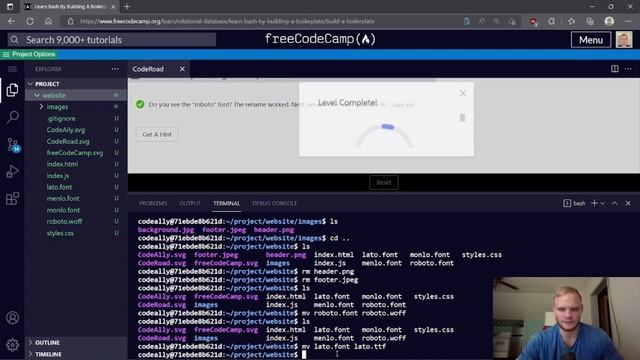Go to the browser home page
Screen dimensions: 640x360
[48, 21]
